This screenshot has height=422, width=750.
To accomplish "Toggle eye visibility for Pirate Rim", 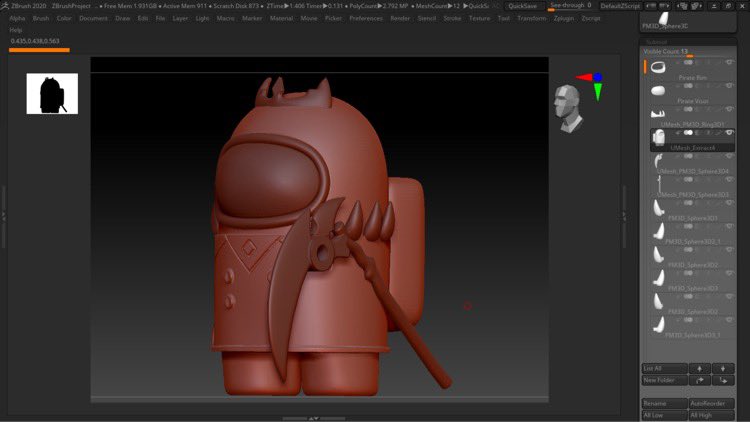I will click(729, 63).
